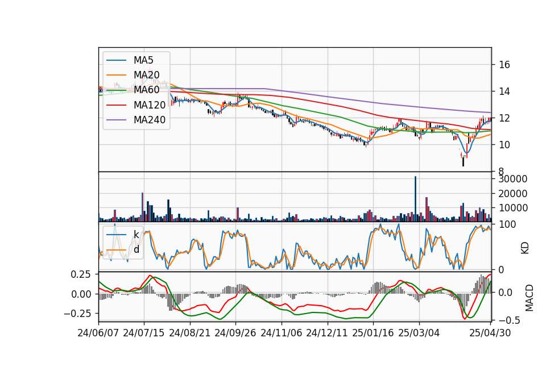Click the KD axis title
This screenshot has height=392, width=546.
[525, 248]
